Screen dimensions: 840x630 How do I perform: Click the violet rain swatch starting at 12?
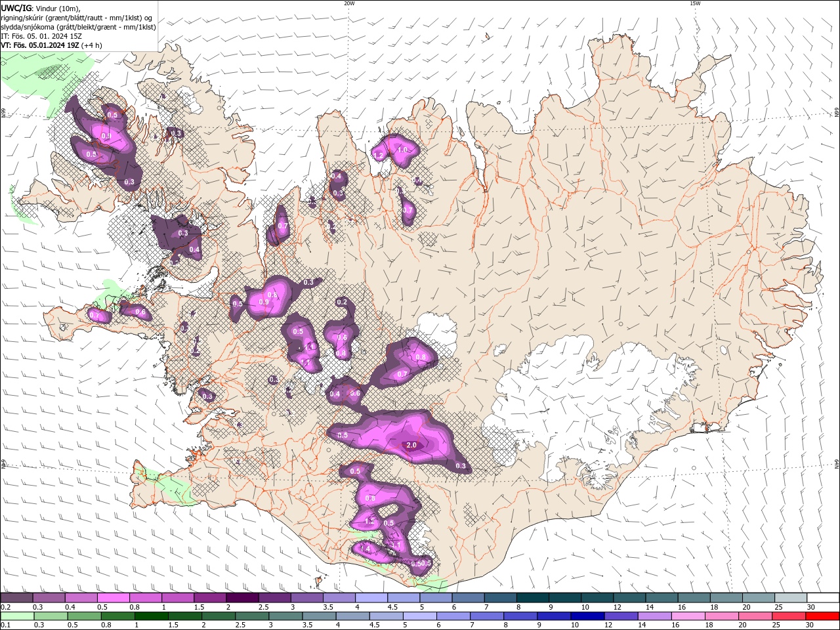tap(621, 616)
